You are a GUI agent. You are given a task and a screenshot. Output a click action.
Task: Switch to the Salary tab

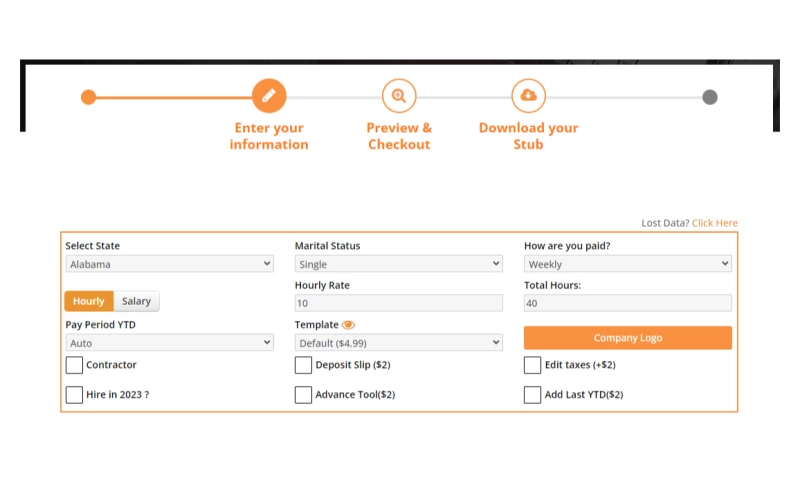pyautogui.click(x=137, y=301)
